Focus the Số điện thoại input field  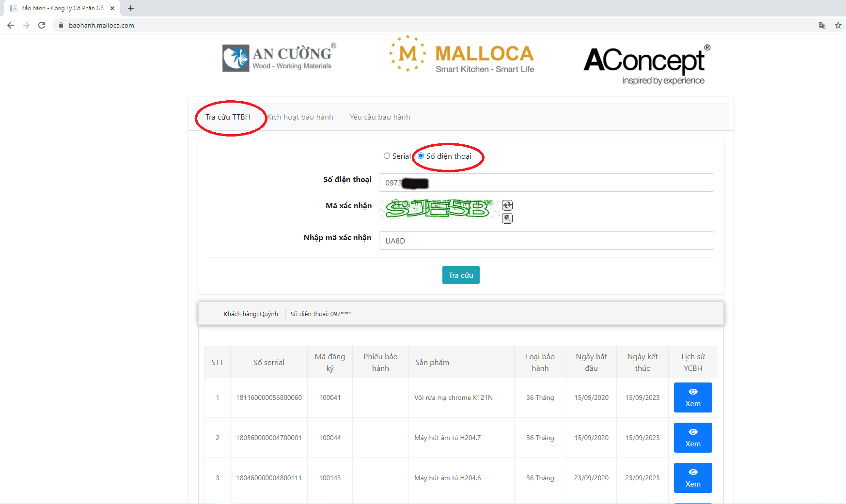546,183
